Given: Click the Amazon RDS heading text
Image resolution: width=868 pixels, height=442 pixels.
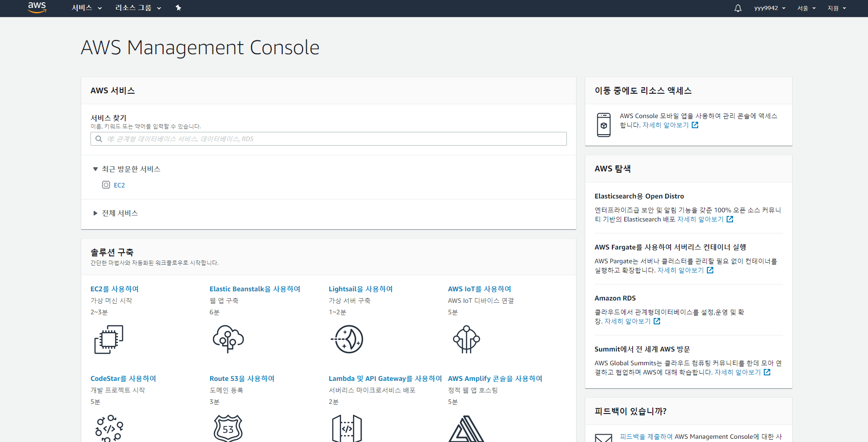Looking at the screenshot, I should pyautogui.click(x=615, y=298).
